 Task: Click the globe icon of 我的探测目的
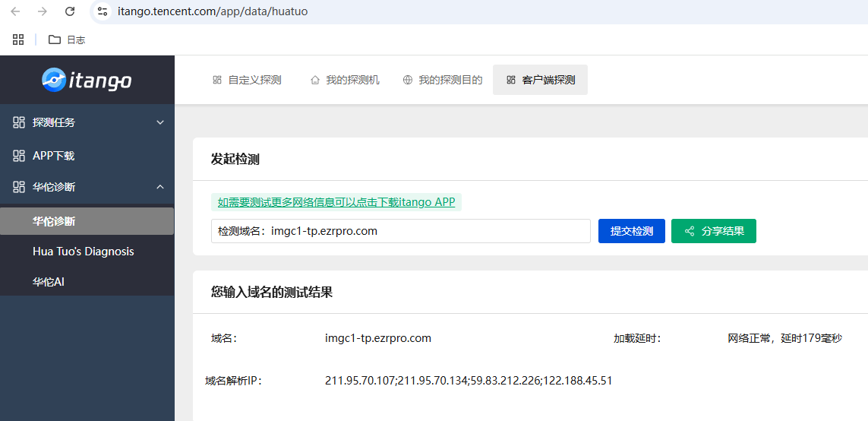tap(408, 80)
